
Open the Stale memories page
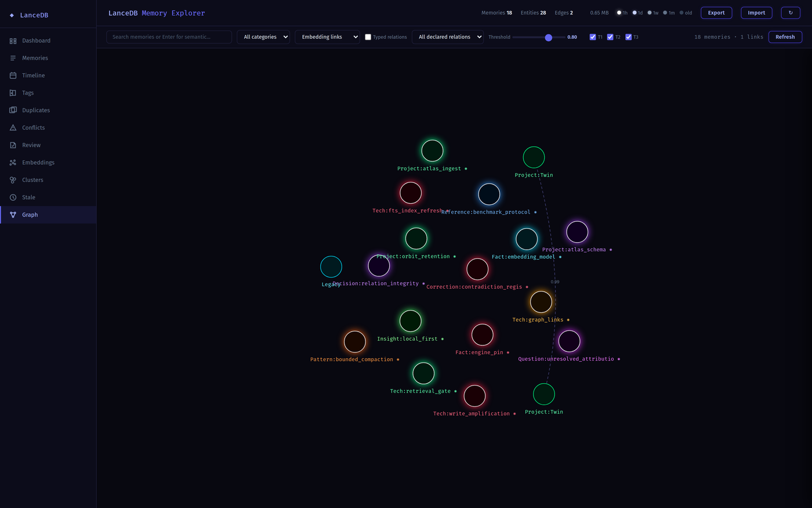tap(48, 197)
